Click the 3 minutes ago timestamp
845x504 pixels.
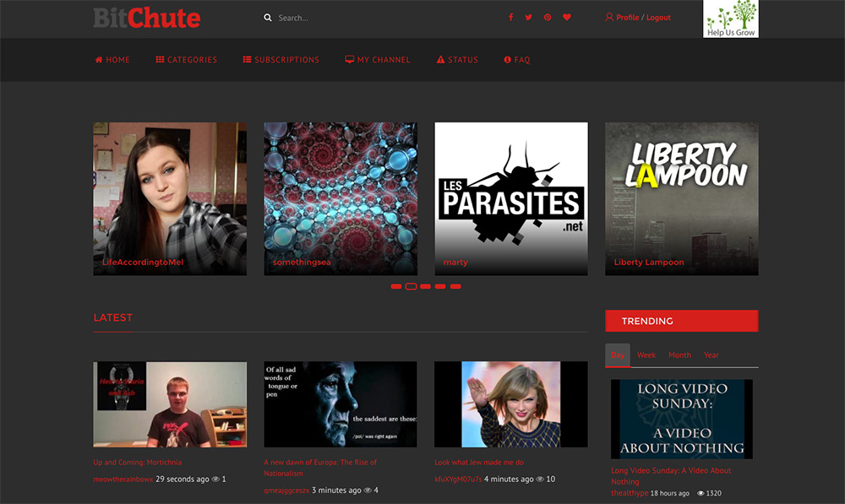336,490
